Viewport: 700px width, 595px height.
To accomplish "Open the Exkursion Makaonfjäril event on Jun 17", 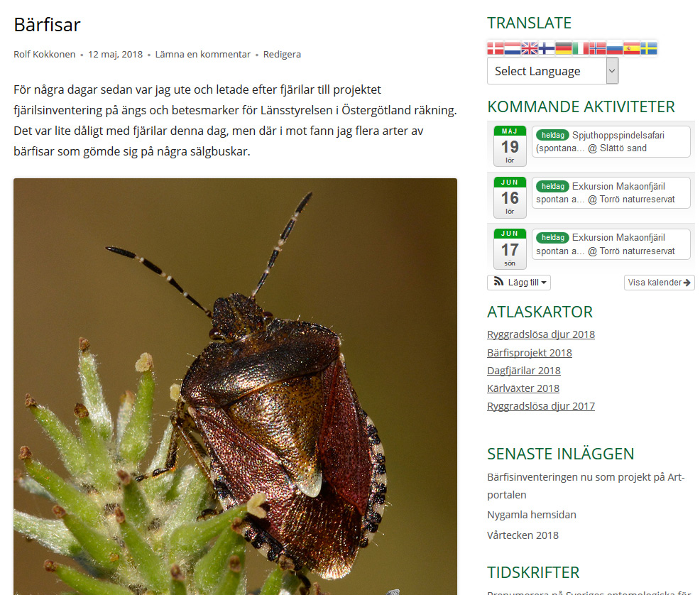I will click(611, 244).
